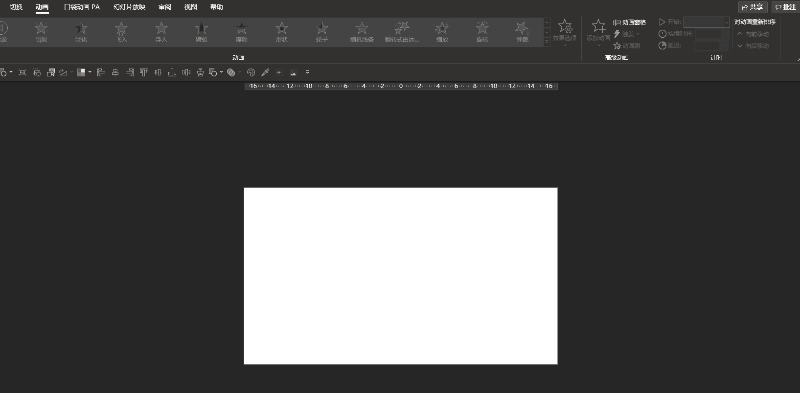Click align bottom icon in quick toolbar

pyautogui.click(x=172, y=72)
